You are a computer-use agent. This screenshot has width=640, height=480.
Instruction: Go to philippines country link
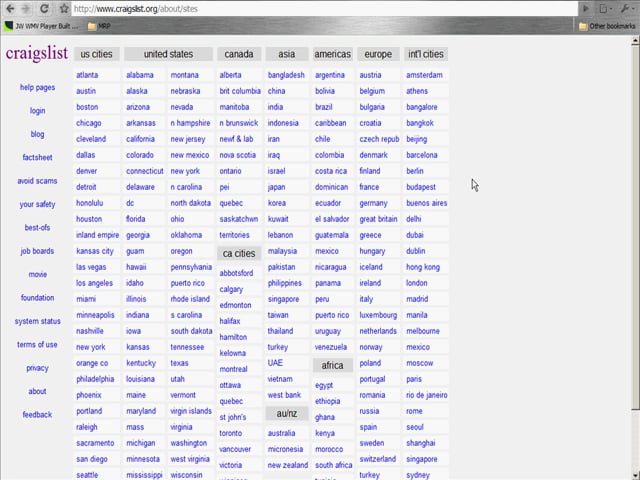click(284, 283)
